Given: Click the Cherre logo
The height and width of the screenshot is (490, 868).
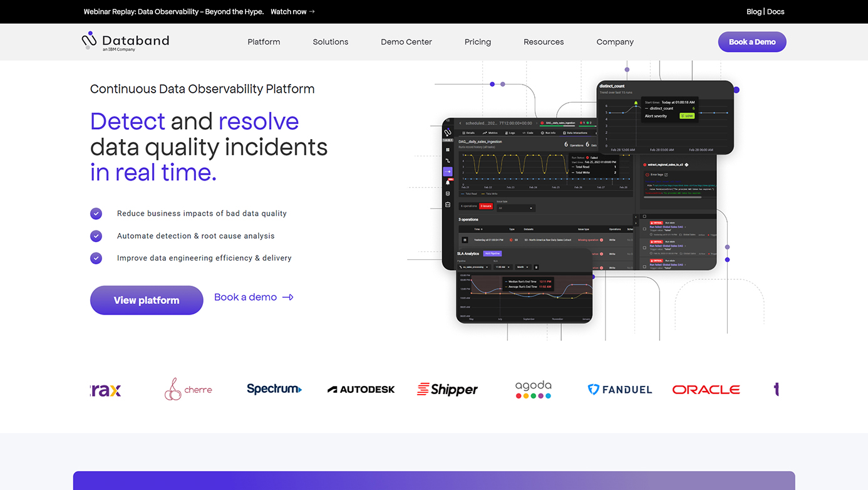Looking at the screenshot, I should pyautogui.click(x=189, y=389).
